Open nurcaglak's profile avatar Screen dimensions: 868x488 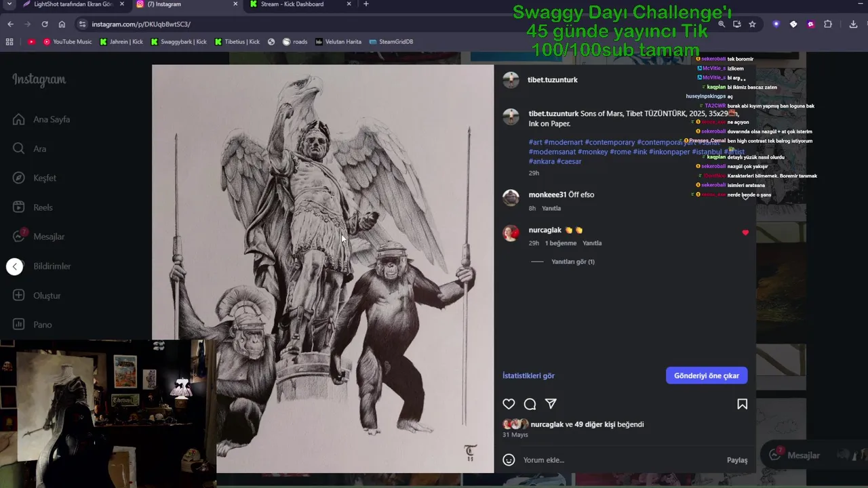point(511,233)
